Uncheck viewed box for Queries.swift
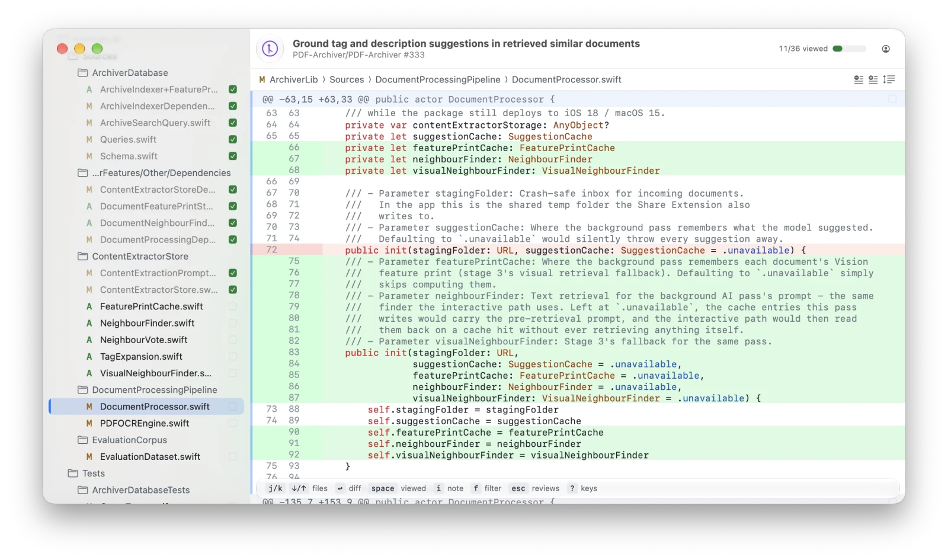948x560 pixels. [233, 139]
